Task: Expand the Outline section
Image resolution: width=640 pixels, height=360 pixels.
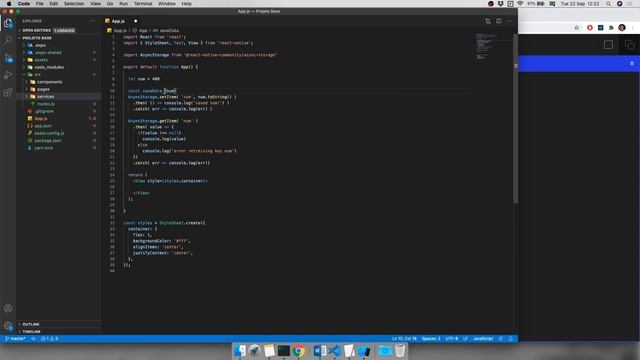Action: (31, 324)
